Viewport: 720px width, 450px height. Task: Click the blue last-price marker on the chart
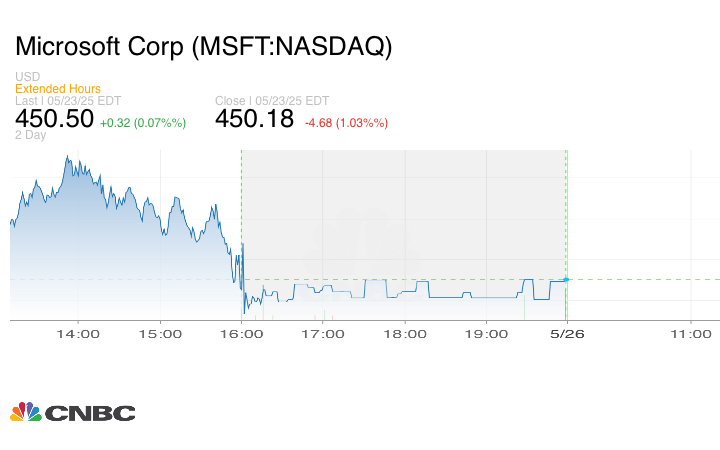566,279
